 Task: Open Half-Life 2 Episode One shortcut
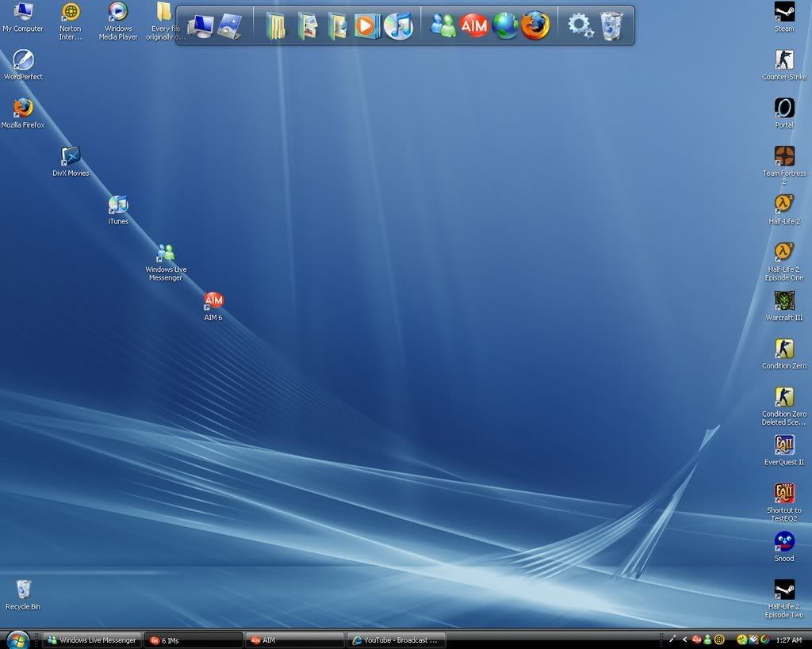[x=784, y=262]
